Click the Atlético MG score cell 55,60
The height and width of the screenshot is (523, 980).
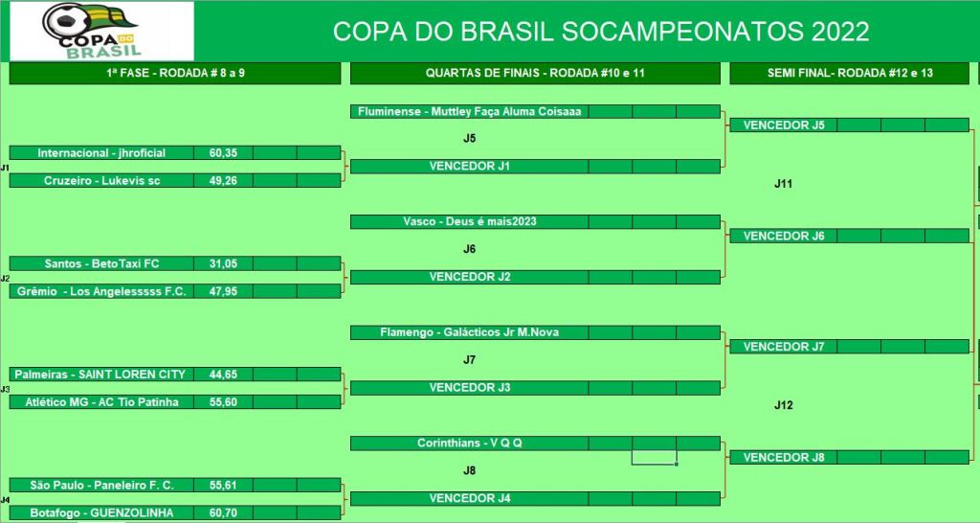pyautogui.click(x=223, y=402)
